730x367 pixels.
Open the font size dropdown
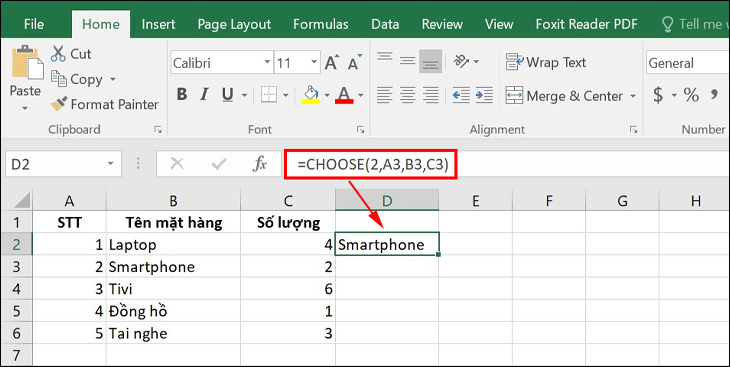pyautogui.click(x=314, y=62)
